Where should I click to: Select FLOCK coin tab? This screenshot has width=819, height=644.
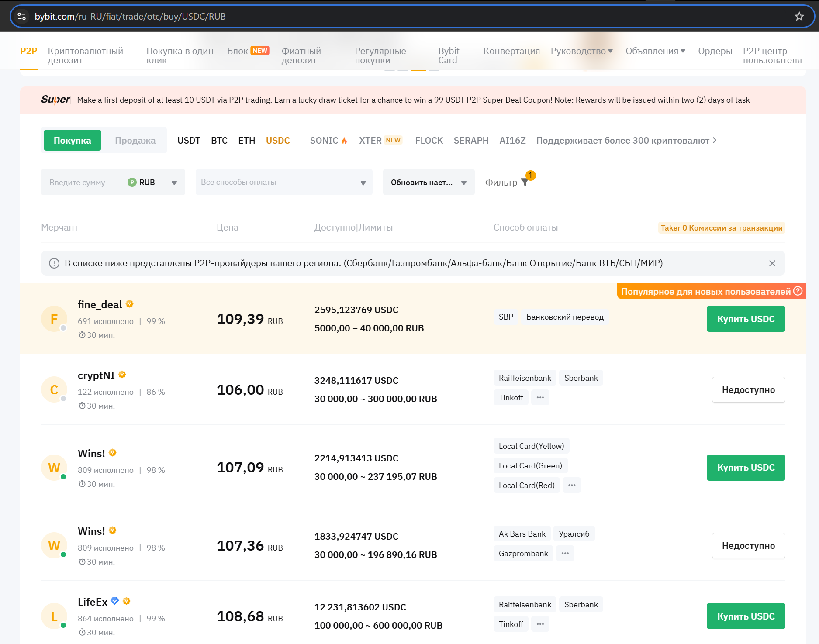pos(429,141)
